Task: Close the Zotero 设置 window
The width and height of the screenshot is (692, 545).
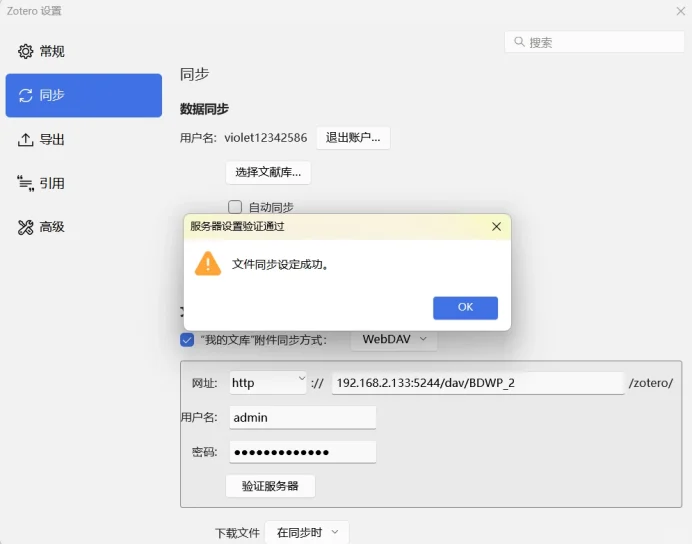Action: pos(681,11)
